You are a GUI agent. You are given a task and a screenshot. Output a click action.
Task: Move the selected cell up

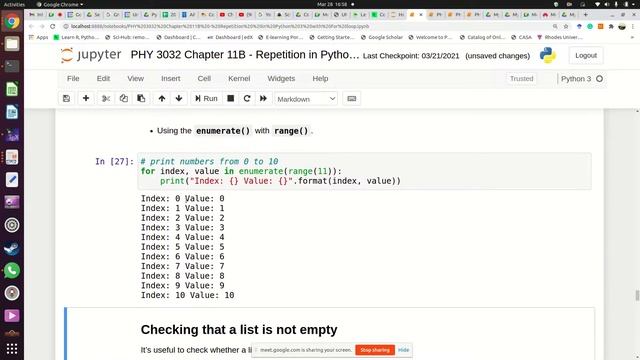point(162,98)
